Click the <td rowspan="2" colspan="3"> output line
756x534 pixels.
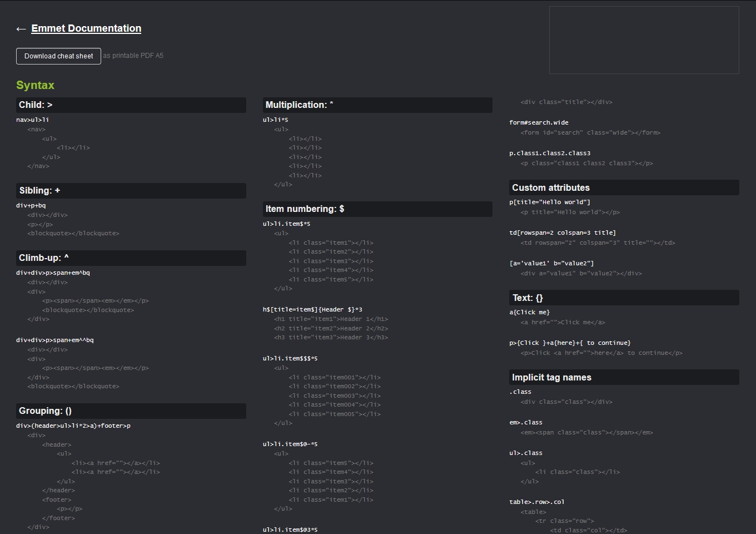coord(598,243)
